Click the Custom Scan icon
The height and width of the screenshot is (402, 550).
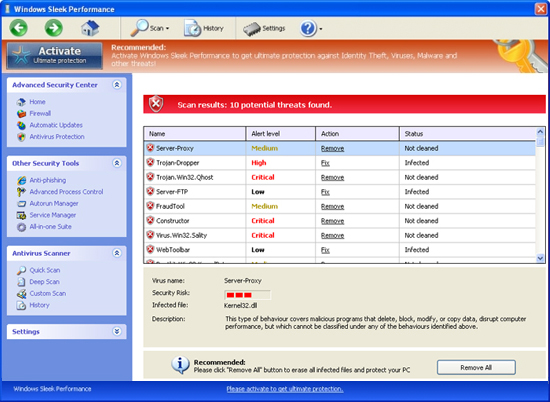[21, 294]
